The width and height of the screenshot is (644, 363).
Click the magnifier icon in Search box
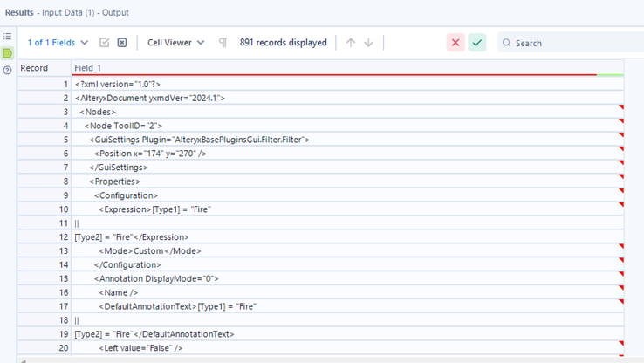point(507,43)
